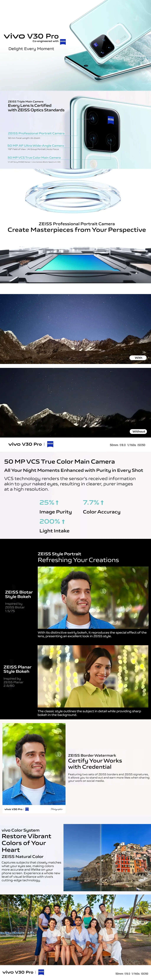Click the up arrow beside 7.7%
The image size is (151, 980).
tap(102, 503)
